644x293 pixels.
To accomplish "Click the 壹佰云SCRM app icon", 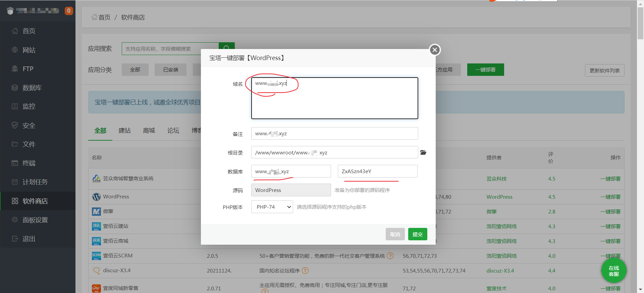I will click(x=96, y=256).
